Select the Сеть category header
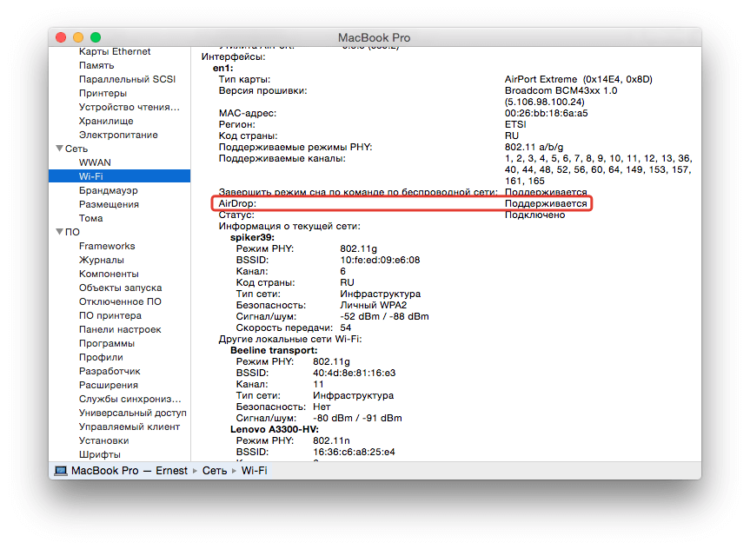 click(77, 149)
